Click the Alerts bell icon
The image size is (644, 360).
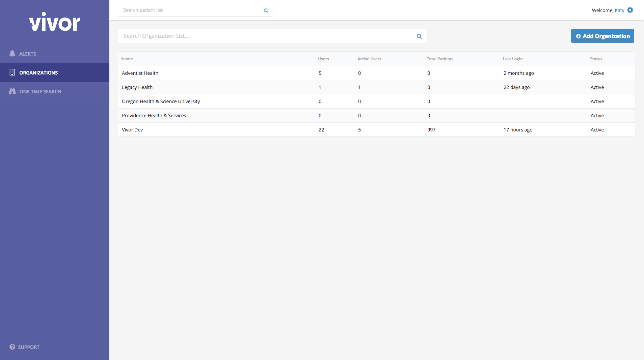(x=12, y=53)
